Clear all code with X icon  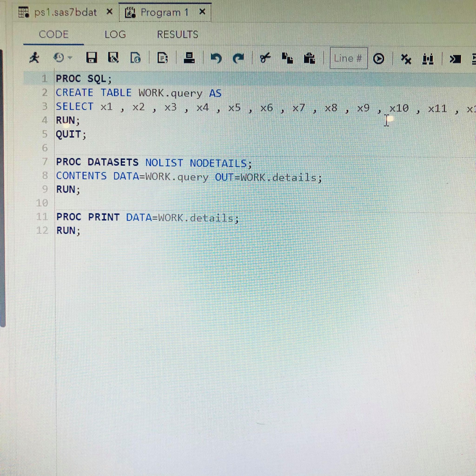tap(406, 59)
